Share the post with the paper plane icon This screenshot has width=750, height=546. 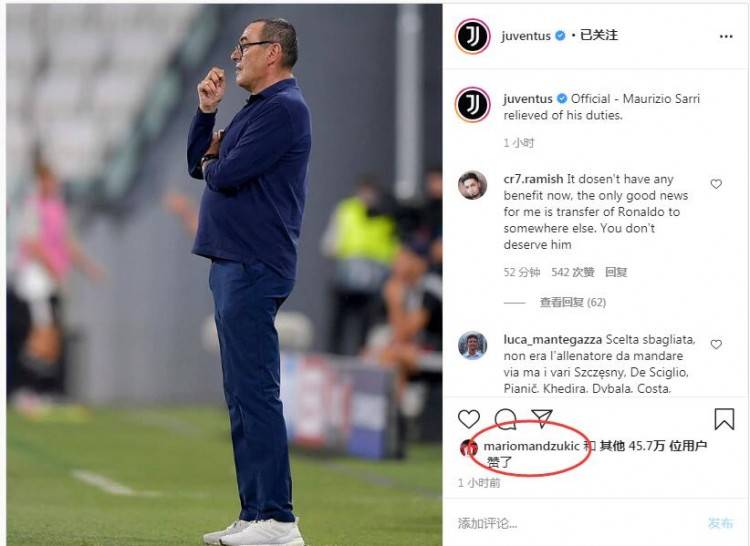(x=542, y=418)
